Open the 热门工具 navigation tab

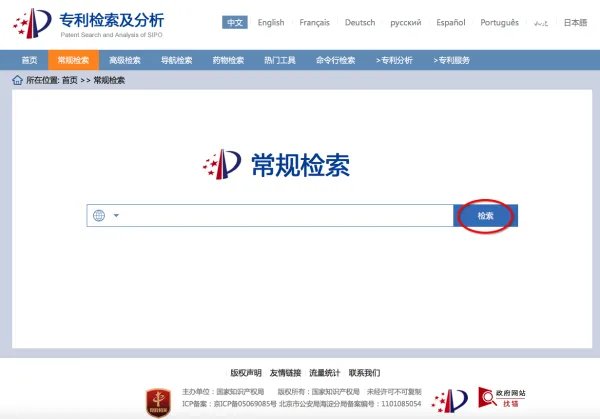click(280, 60)
